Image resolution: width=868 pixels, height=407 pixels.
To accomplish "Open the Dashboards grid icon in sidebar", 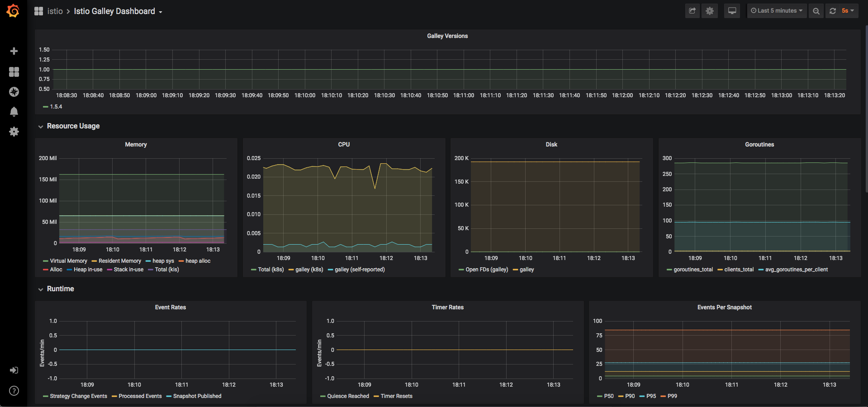I will (14, 72).
